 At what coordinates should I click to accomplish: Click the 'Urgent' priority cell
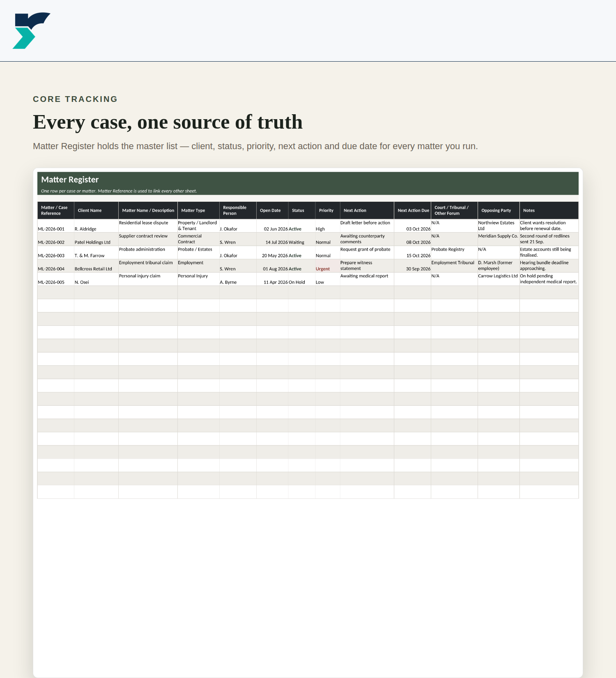[328, 266]
